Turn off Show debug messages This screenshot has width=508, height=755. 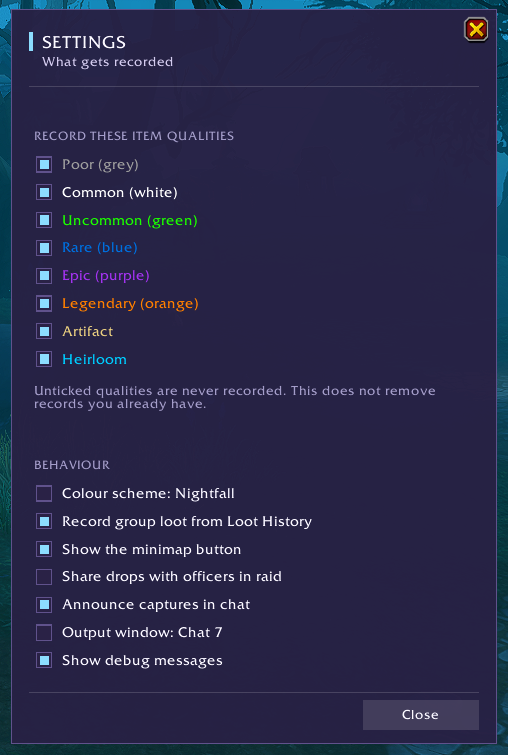coord(44,661)
